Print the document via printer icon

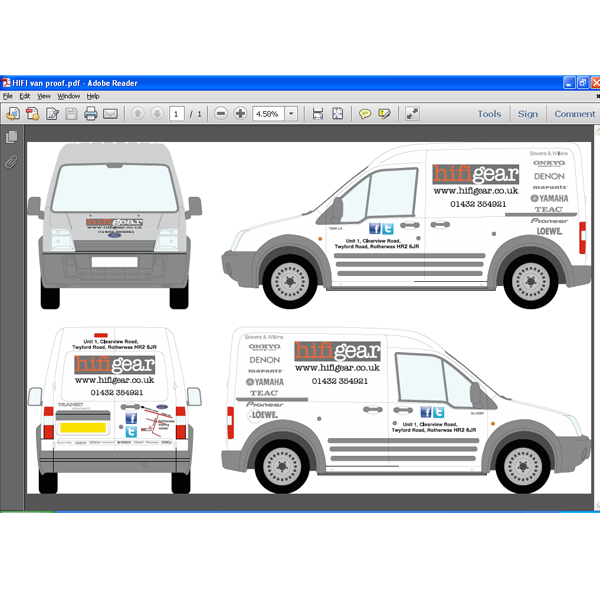click(x=91, y=114)
